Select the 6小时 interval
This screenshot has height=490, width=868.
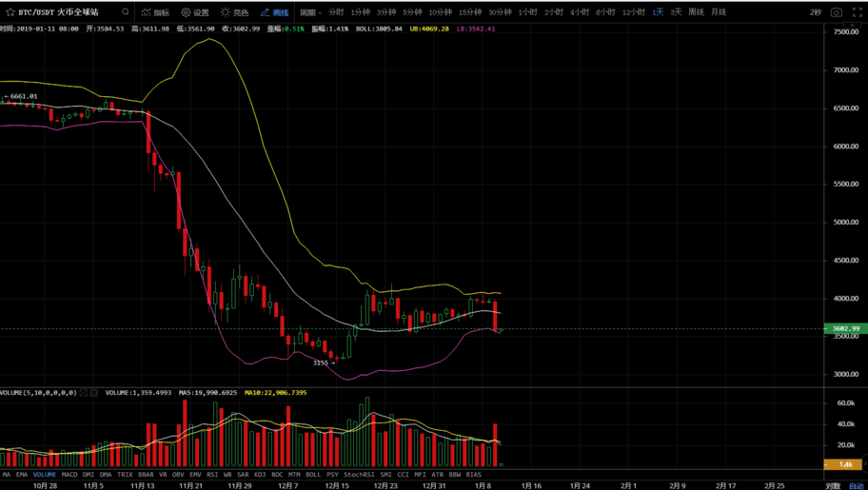(x=606, y=12)
